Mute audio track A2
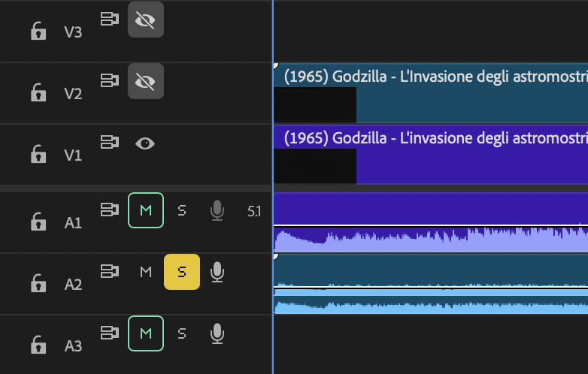The width and height of the screenshot is (588, 374). [x=146, y=272]
